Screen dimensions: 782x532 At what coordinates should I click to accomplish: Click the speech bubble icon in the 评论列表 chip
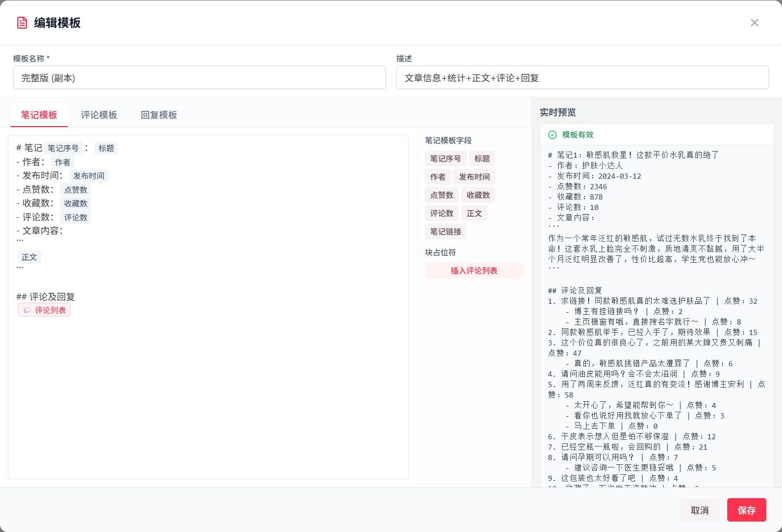[x=27, y=311]
